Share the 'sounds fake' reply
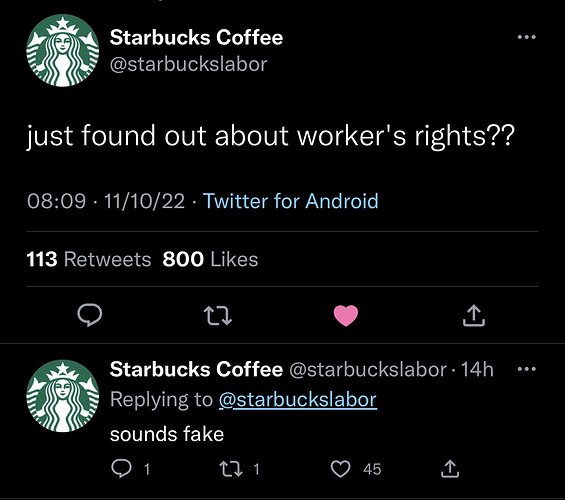This screenshot has height=500, width=565. (x=450, y=469)
